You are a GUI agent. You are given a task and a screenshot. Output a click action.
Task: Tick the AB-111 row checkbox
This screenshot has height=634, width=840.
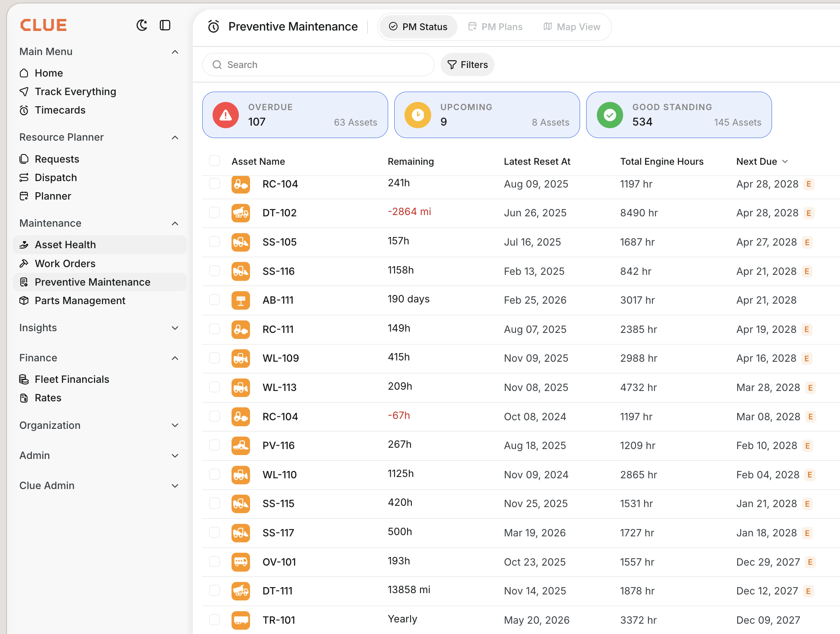point(214,300)
